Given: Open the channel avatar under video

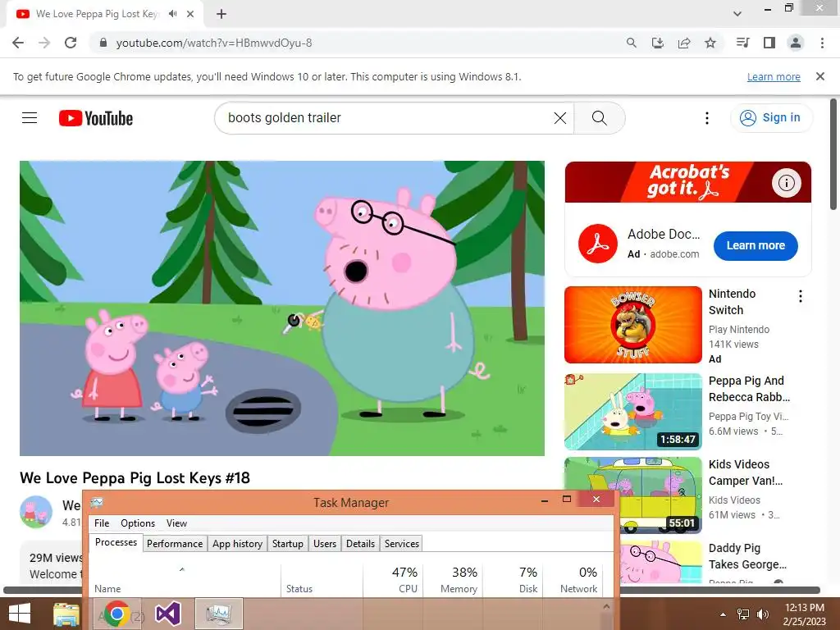Looking at the screenshot, I should coord(36,512).
